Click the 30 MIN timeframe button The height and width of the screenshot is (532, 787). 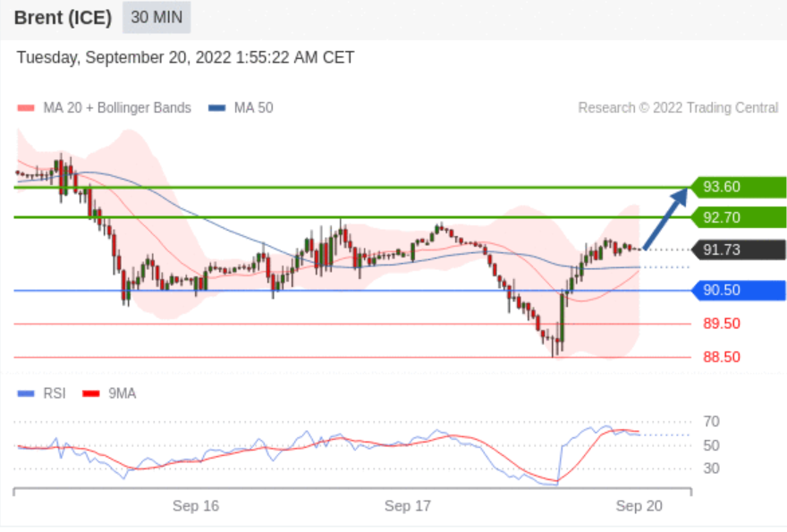(157, 18)
